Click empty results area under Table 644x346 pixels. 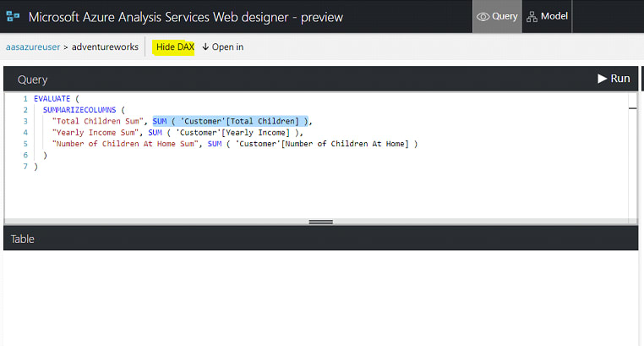[321, 298]
